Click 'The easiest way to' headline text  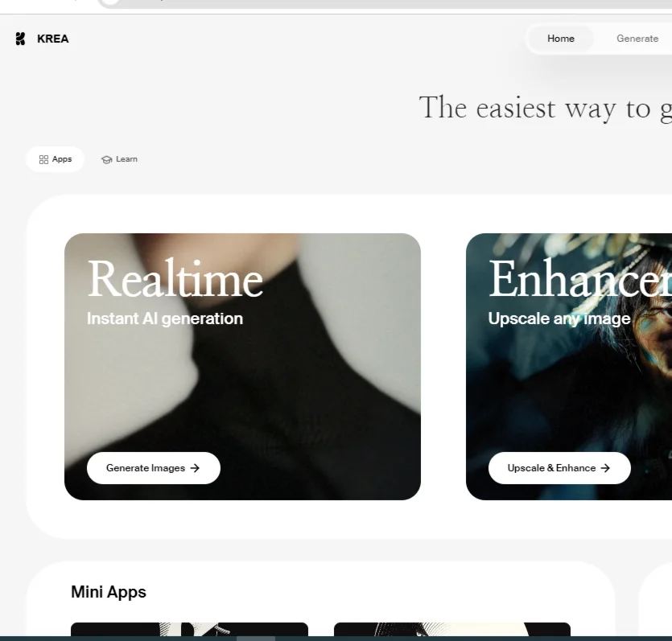tap(535, 108)
